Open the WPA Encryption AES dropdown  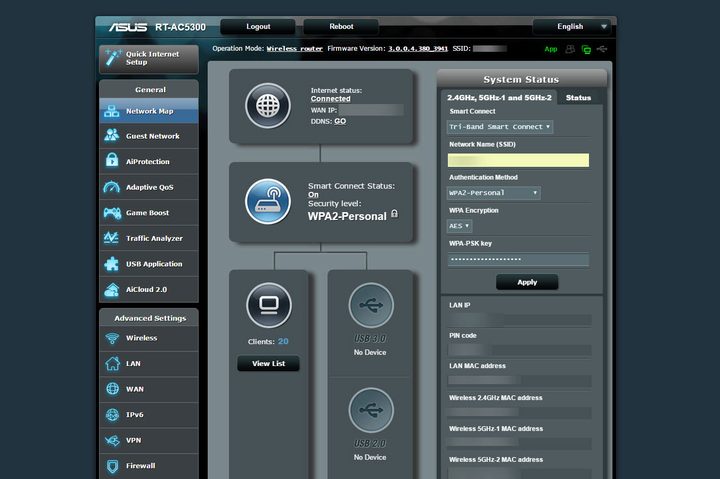pos(459,226)
